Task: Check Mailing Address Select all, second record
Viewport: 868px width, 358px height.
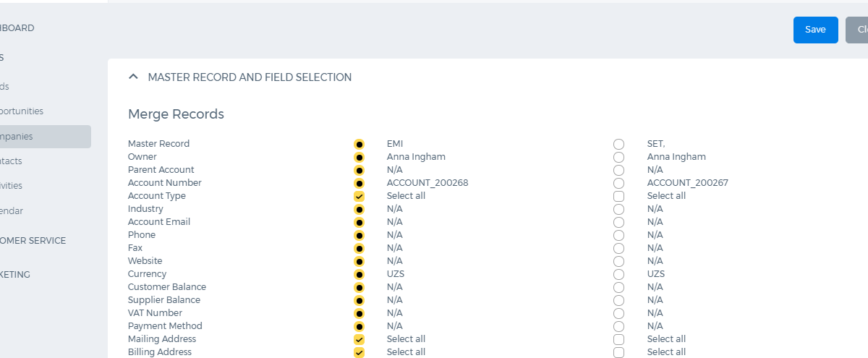Action: pyautogui.click(x=618, y=339)
